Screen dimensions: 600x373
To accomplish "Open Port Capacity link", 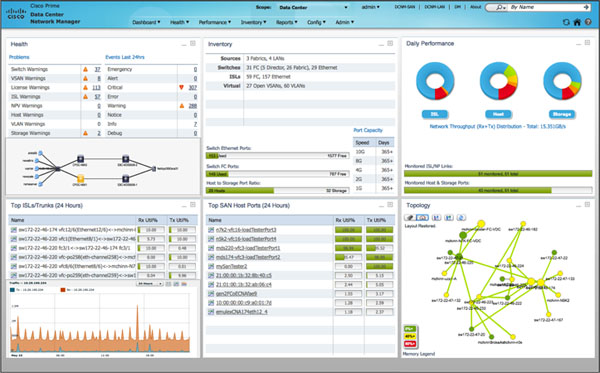I will (x=368, y=130).
